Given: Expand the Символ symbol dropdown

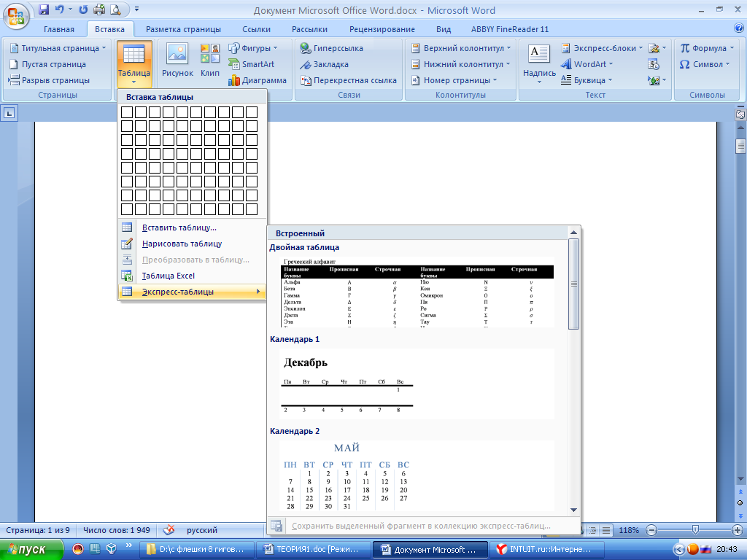Looking at the screenshot, I should click(705, 64).
